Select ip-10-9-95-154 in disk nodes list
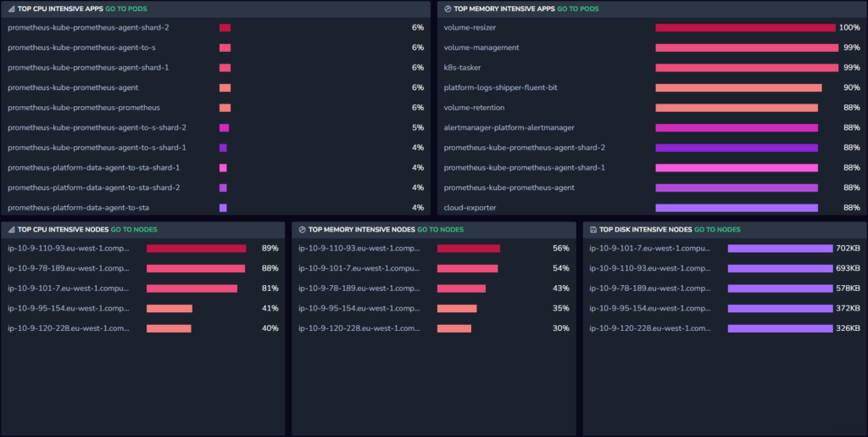 (x=650, y=308)
